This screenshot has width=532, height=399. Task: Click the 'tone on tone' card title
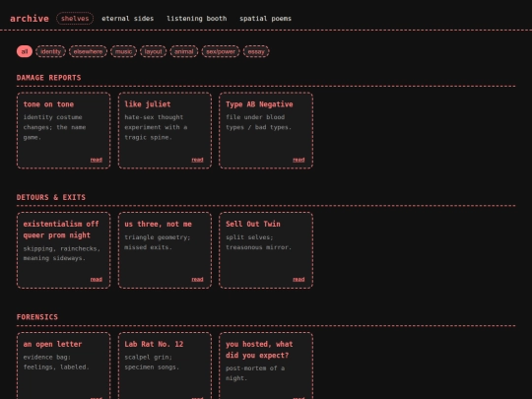tap(48, 104)
